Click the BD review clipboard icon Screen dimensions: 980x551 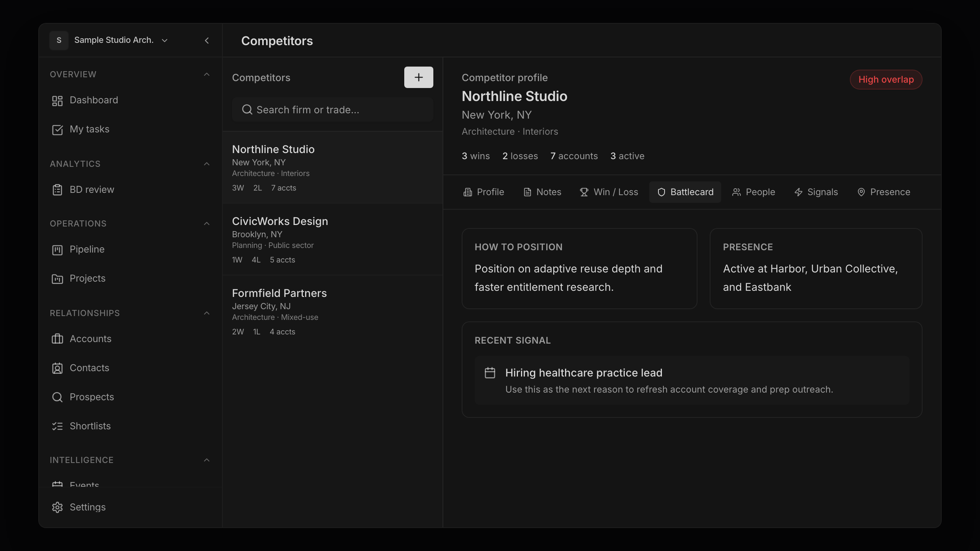pos(57,190)
